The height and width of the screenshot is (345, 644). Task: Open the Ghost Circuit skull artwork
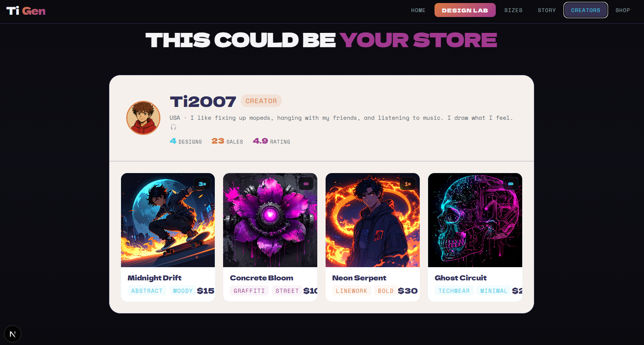[x=475, y=220]
